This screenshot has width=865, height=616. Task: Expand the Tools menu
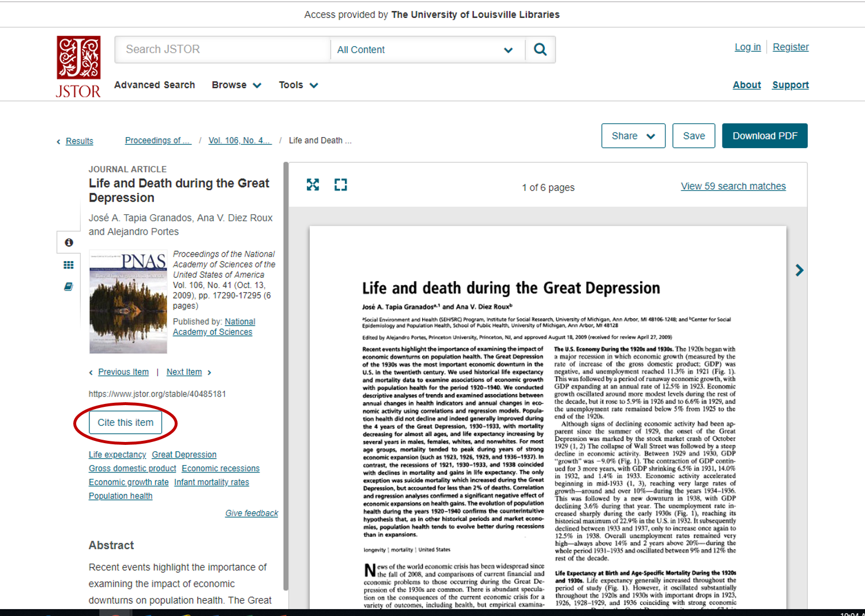(298, 85)
